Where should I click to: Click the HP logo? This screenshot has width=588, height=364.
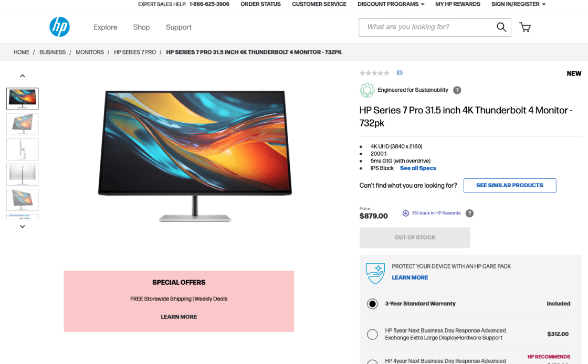coord(60,27)
